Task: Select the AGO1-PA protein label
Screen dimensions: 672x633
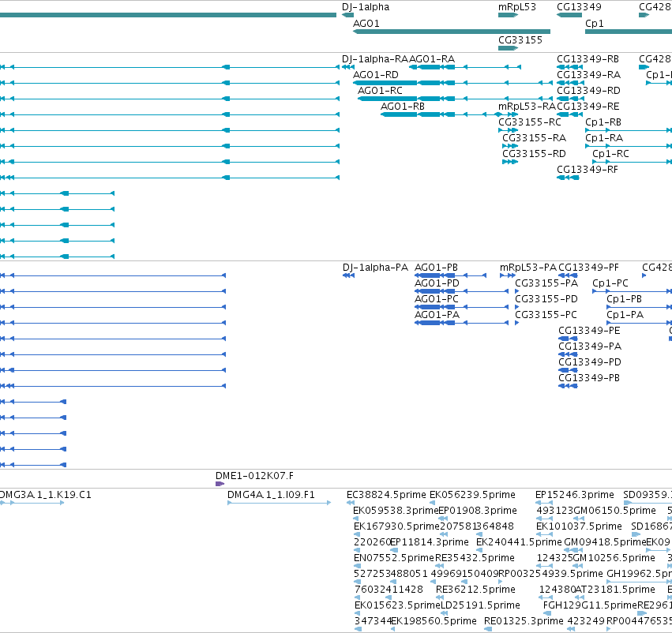Action: point(437,315)
